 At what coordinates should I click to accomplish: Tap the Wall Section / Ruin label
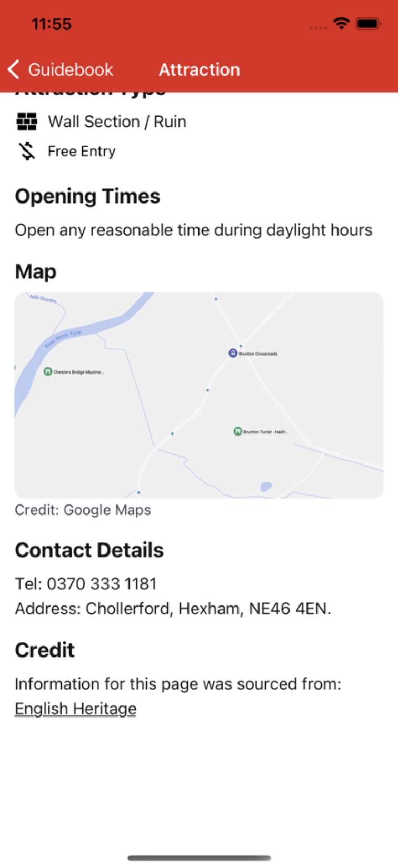(117, 122)
